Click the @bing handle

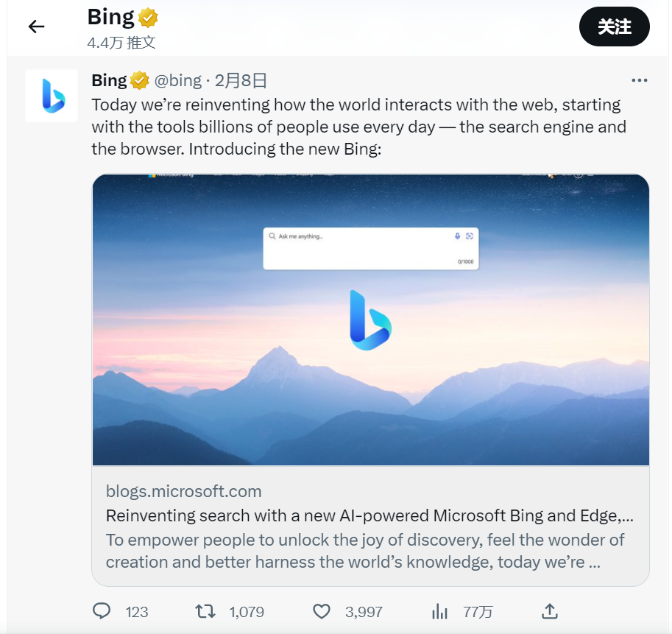pos(177,80)
